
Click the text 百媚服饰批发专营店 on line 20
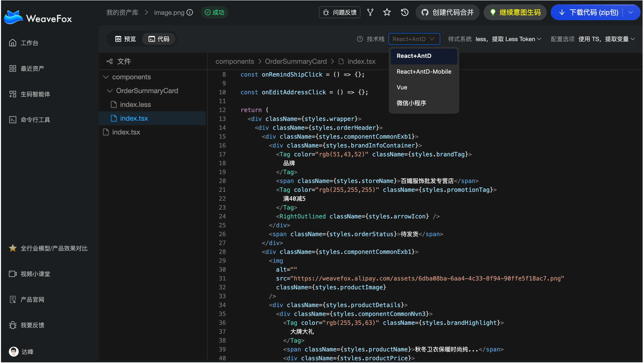(x=427, y=181)
